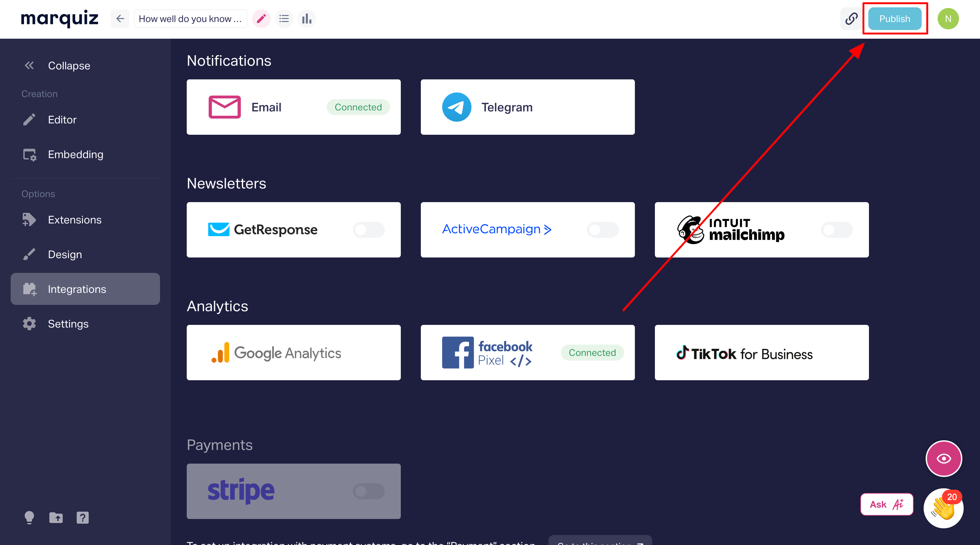The image size is (980, 545).
Task: Click the Settings gear icon
Action: [x=29, y=324]
